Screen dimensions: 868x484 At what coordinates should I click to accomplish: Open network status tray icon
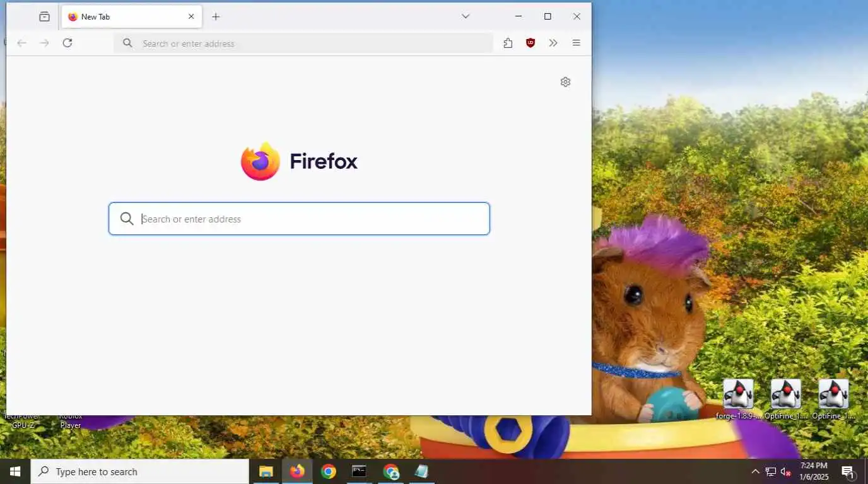tap(771, 471)
